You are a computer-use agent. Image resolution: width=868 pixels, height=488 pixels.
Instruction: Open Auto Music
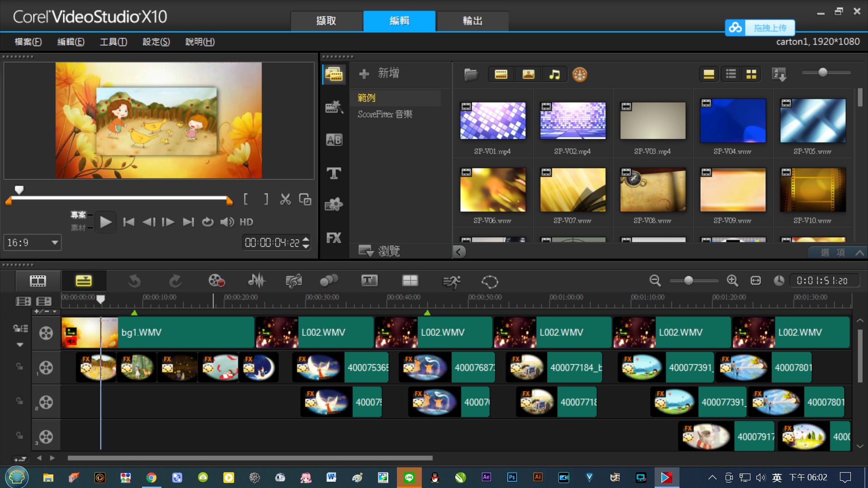click(x=293, y=281)
